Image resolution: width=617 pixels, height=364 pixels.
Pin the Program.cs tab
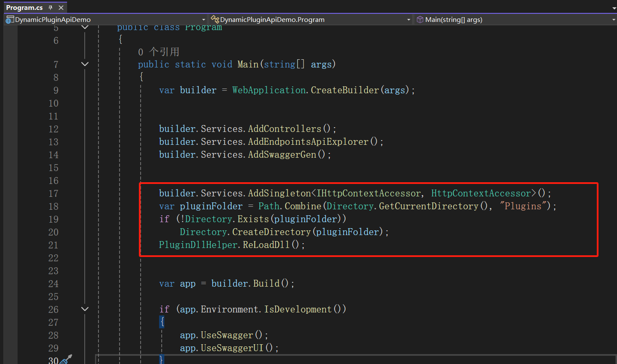(50, 8)
